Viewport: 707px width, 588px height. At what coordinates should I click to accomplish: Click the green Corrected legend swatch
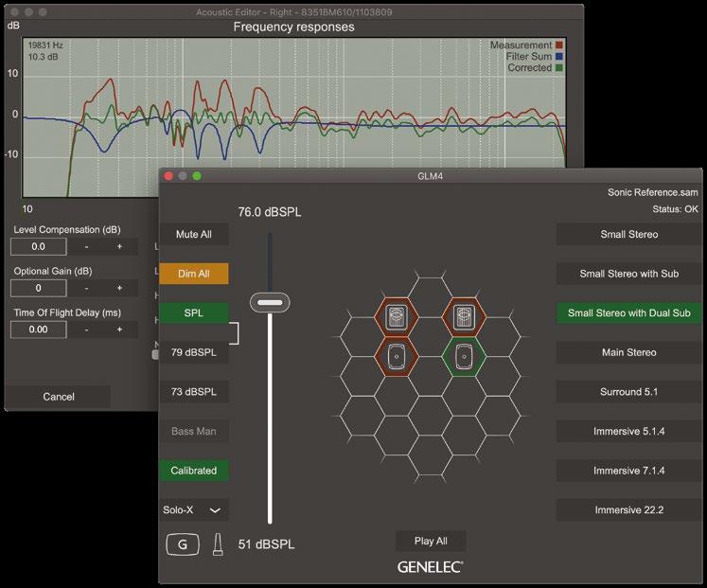coord(559,67)
